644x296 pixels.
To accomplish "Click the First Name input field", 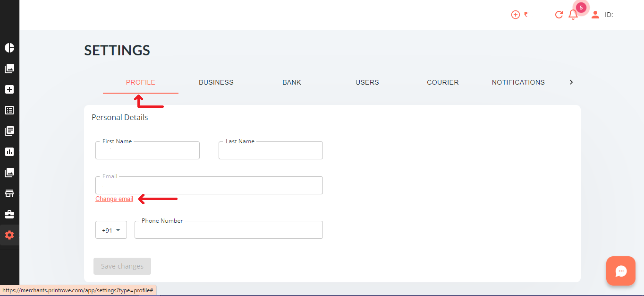I will pos(147,150).
